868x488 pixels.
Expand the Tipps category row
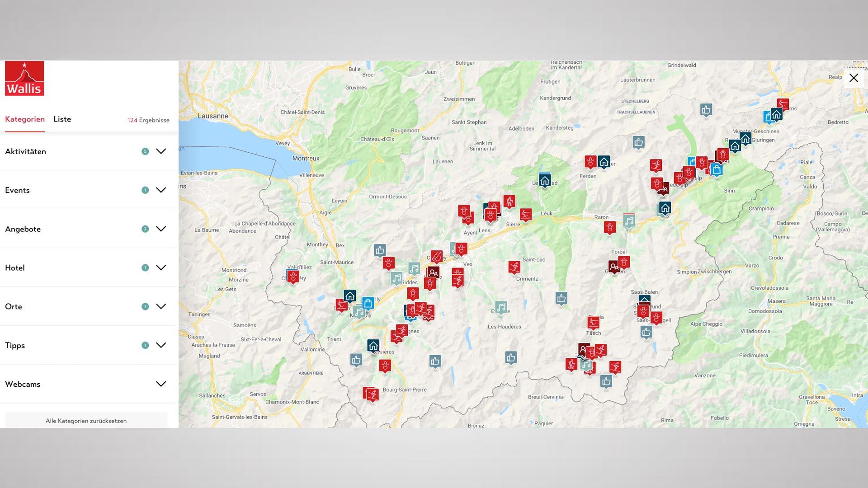(x=160, y=345)
